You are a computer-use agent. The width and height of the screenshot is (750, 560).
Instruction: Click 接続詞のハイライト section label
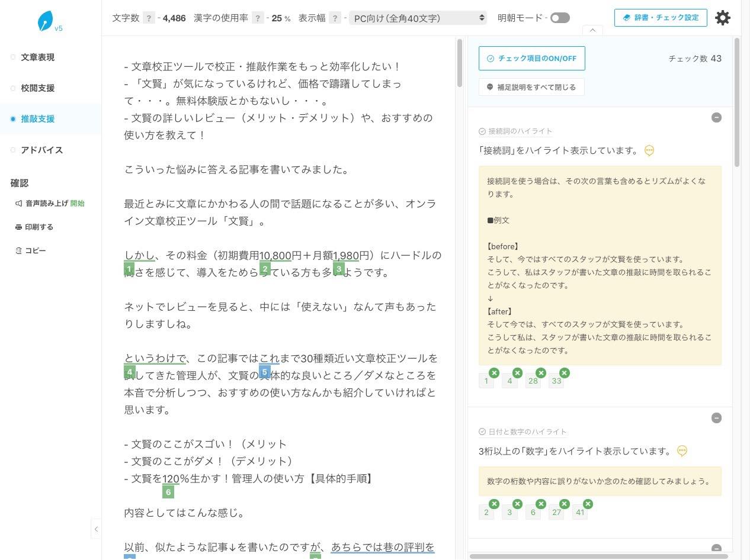(520, 131)
